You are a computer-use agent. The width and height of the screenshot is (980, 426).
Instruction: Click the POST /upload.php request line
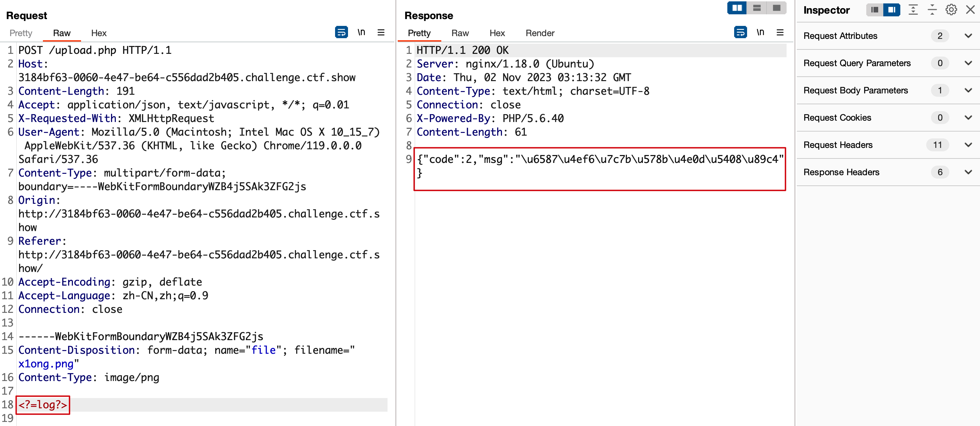(95, 50)
